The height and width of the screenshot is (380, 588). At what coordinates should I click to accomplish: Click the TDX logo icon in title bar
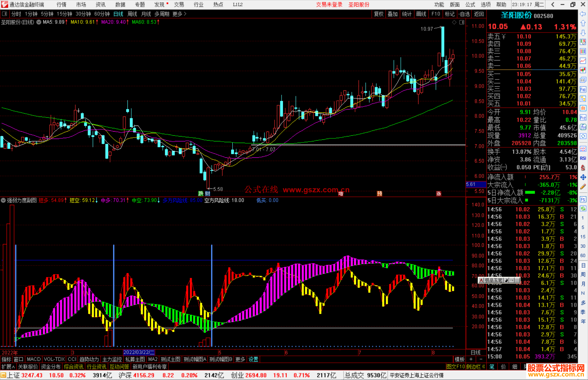tap(5, 4)
